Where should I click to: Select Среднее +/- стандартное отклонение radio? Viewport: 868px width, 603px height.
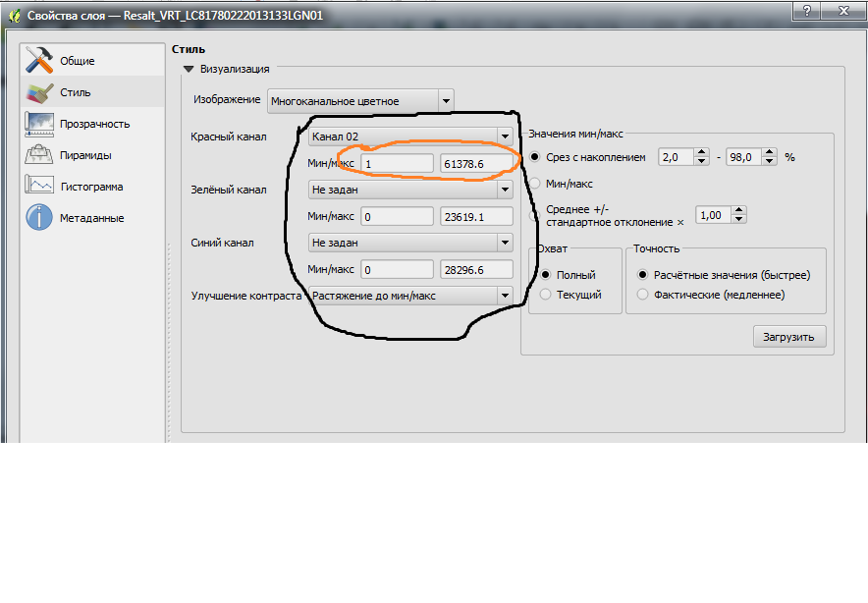tap(534, 215)
